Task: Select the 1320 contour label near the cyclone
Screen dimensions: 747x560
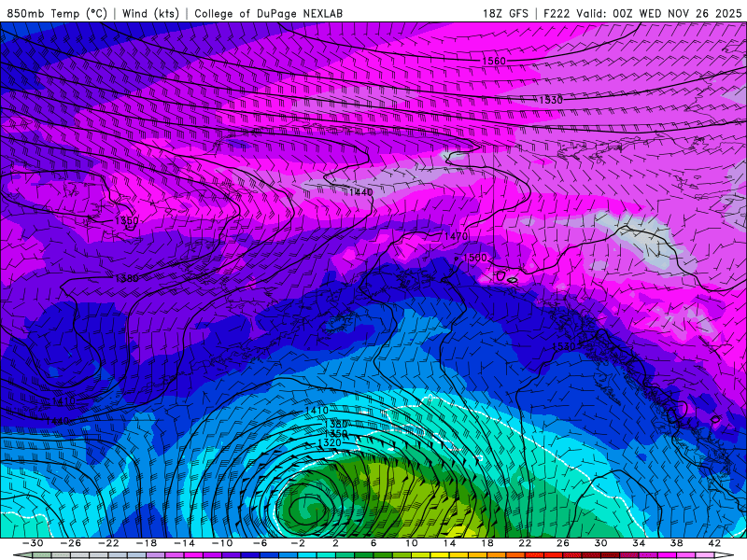Action: [330, 442]
